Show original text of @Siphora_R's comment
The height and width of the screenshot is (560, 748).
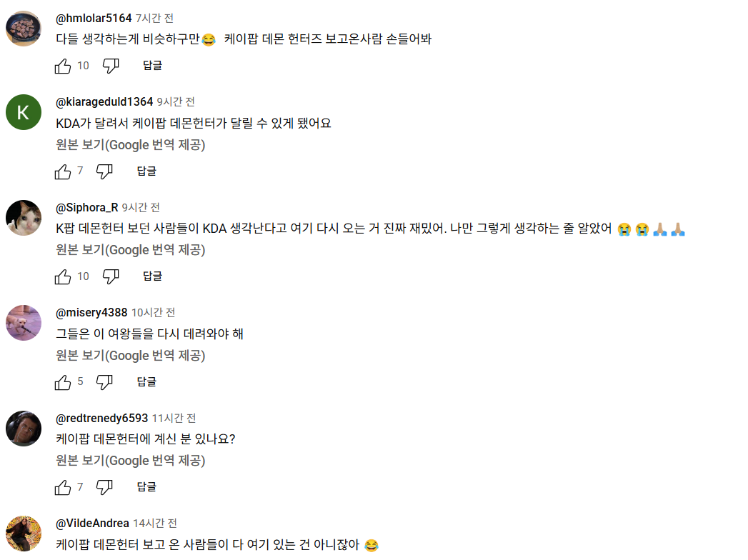tap(131, 250)
